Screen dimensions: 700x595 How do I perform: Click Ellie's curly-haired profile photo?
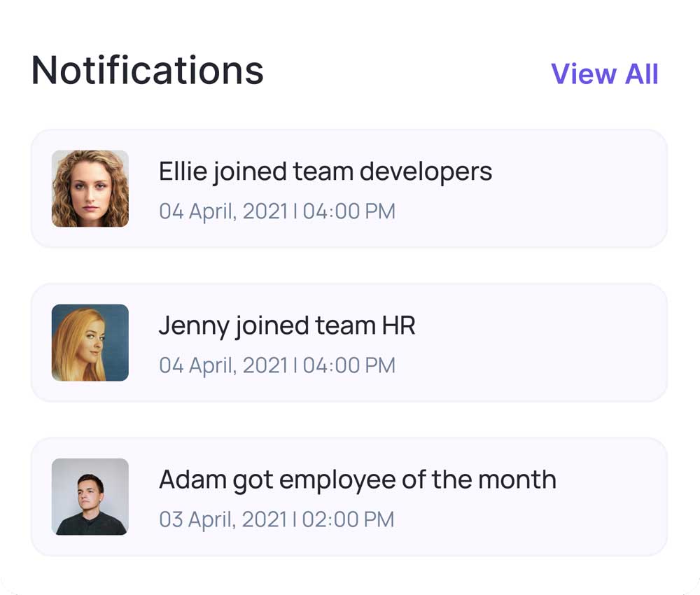pos(90,188)
